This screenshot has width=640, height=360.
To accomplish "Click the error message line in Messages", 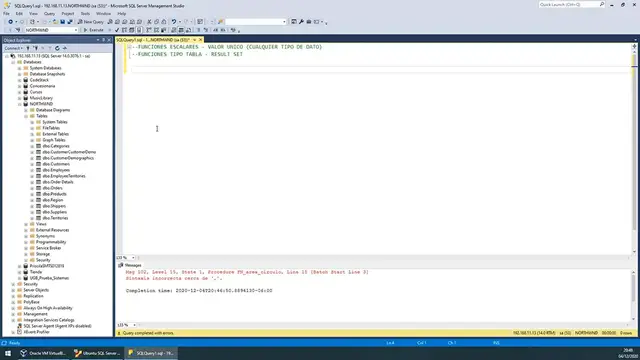I will [247, 272].
